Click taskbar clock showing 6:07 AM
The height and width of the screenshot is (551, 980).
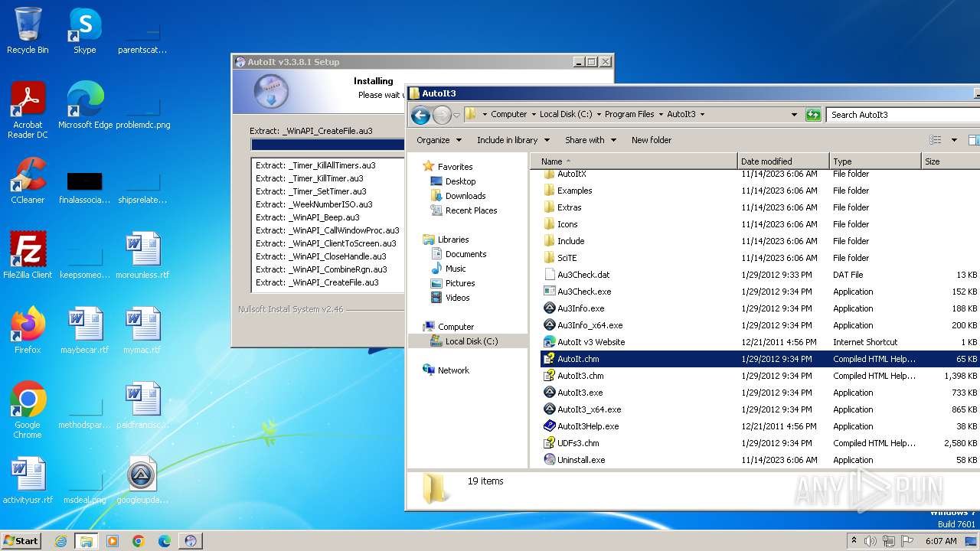940,541
